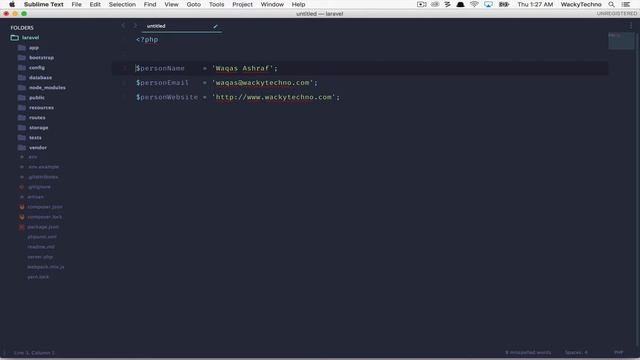The width and height of the screenshot is (640, 360).
Task: Open the server.php file
Action: pyautogui.click(x=40, y=257)
